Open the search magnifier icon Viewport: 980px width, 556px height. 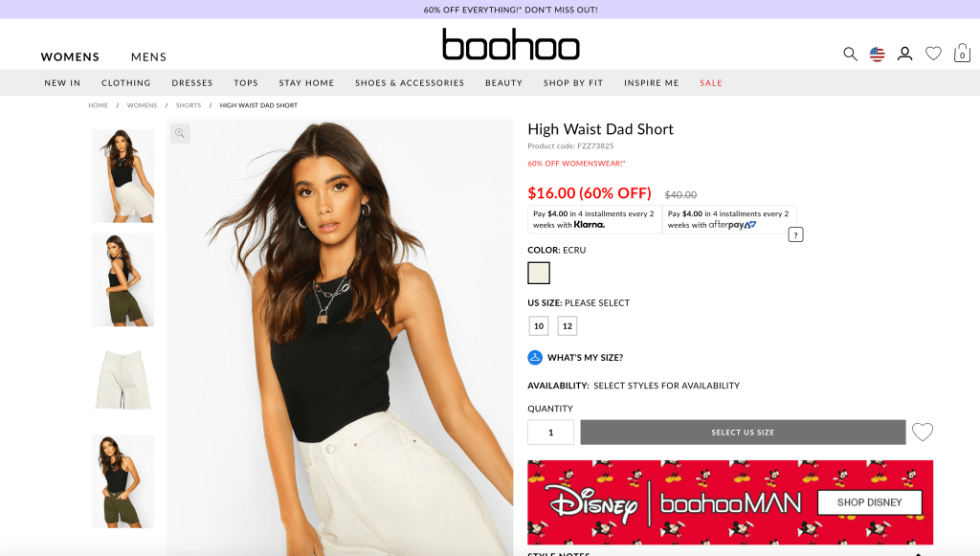850,55
